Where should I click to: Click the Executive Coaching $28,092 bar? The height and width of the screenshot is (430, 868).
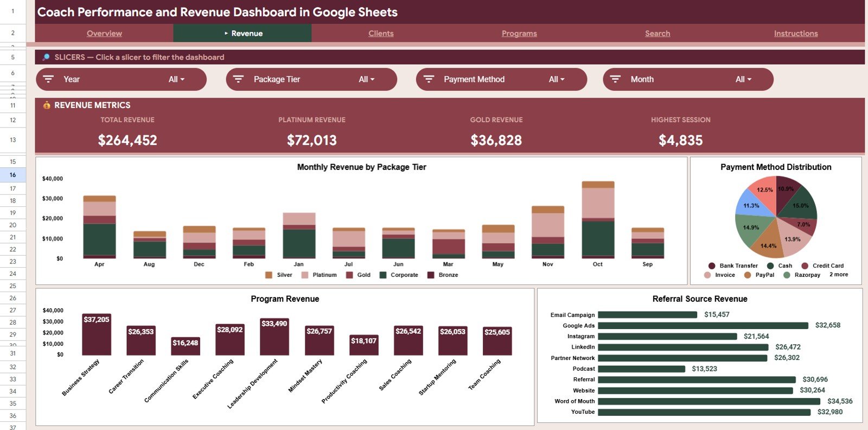pos(230,339)
